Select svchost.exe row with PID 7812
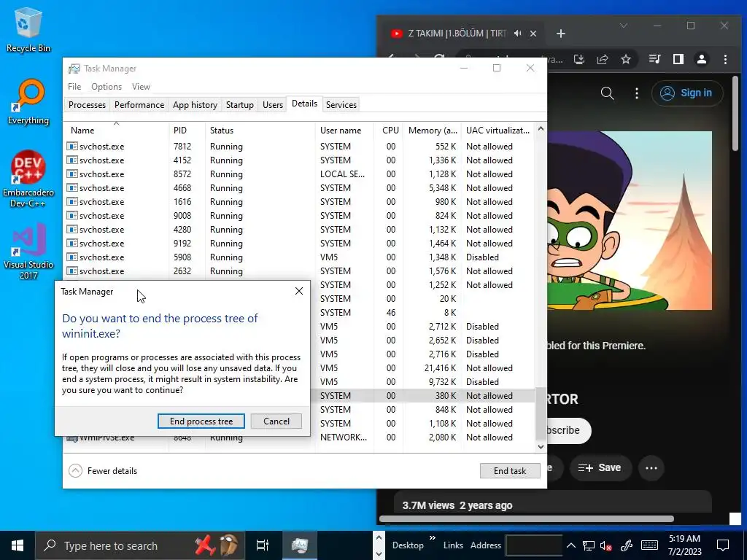The image size is (747, 560). [x=299, y=146]
